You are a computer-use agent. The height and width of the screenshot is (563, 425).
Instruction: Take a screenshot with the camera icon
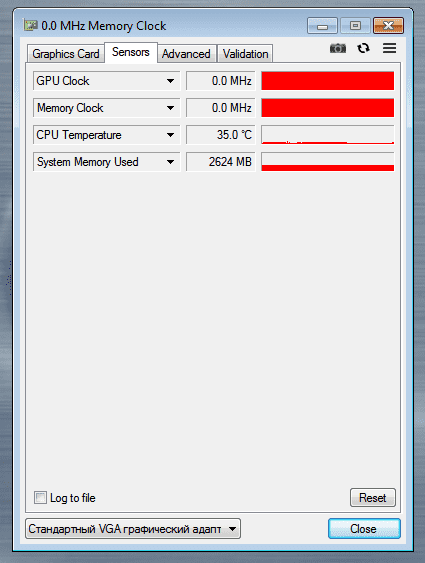(338, 48)
